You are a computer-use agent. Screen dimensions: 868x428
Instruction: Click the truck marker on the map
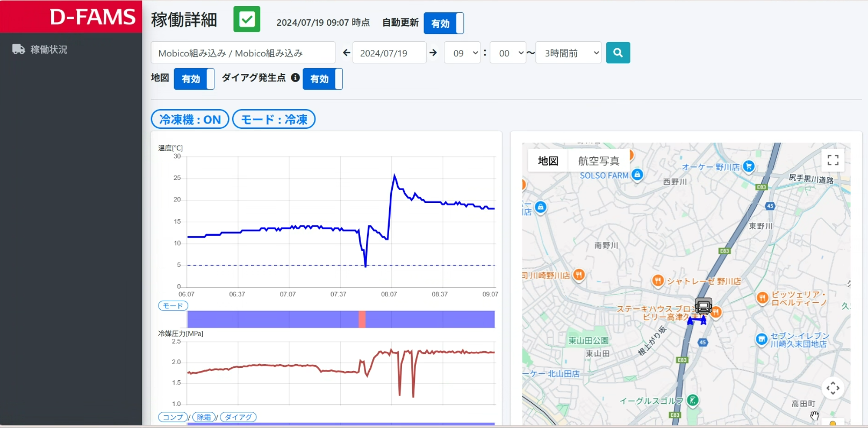[x=703, y=306]
